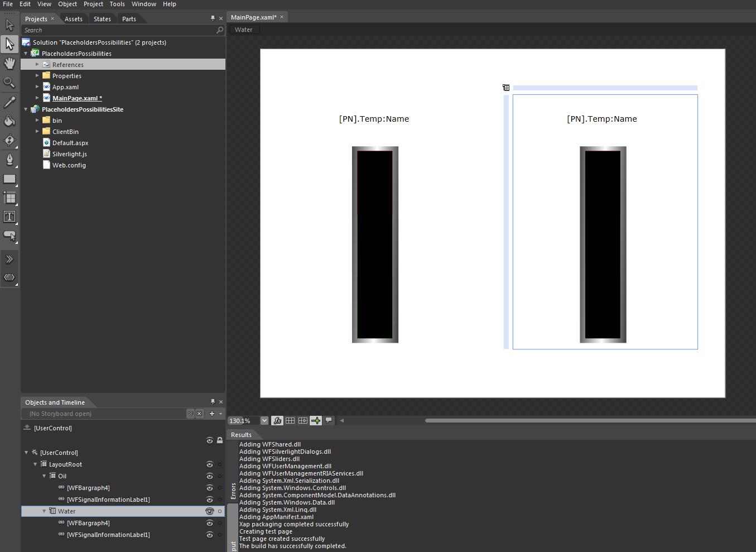The image size is (756, 552).
Task: Activate the Eyedropper tool
Action: [x=9, y=102]
